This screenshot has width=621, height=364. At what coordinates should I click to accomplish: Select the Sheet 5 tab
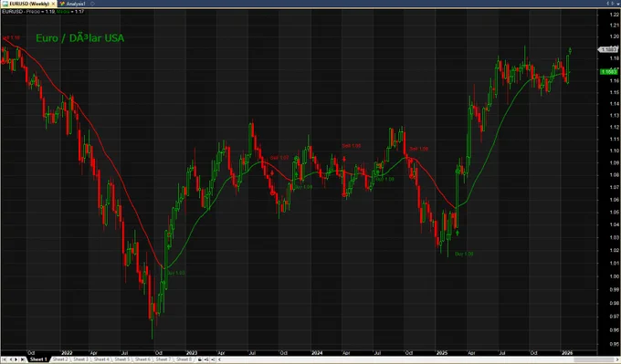122,359
